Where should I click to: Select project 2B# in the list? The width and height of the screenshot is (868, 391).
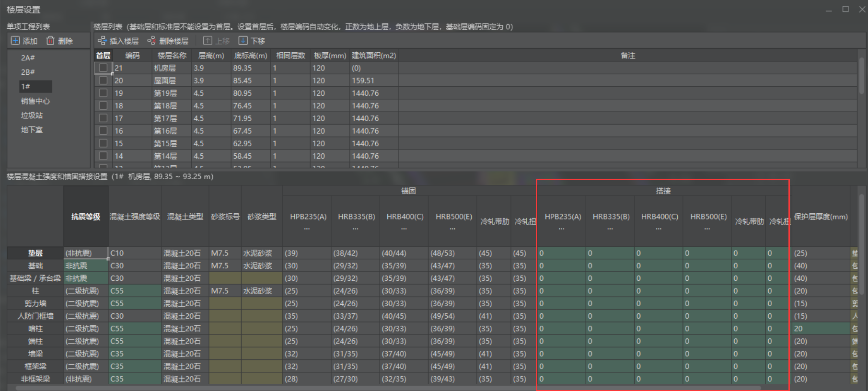[28, 72]
